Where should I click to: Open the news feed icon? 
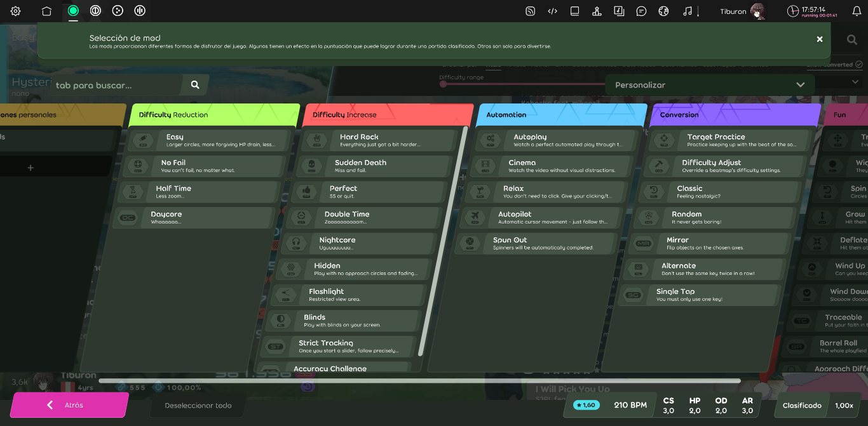(x=531, y=11)
